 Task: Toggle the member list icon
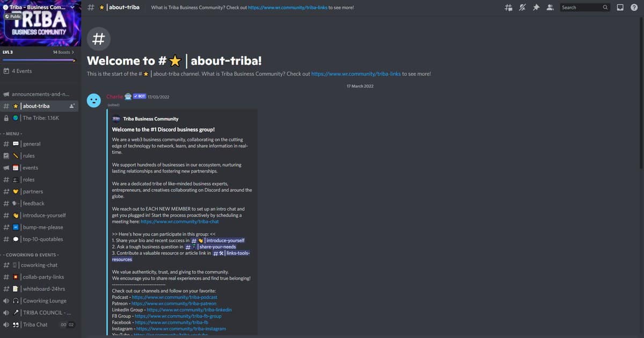550,8
